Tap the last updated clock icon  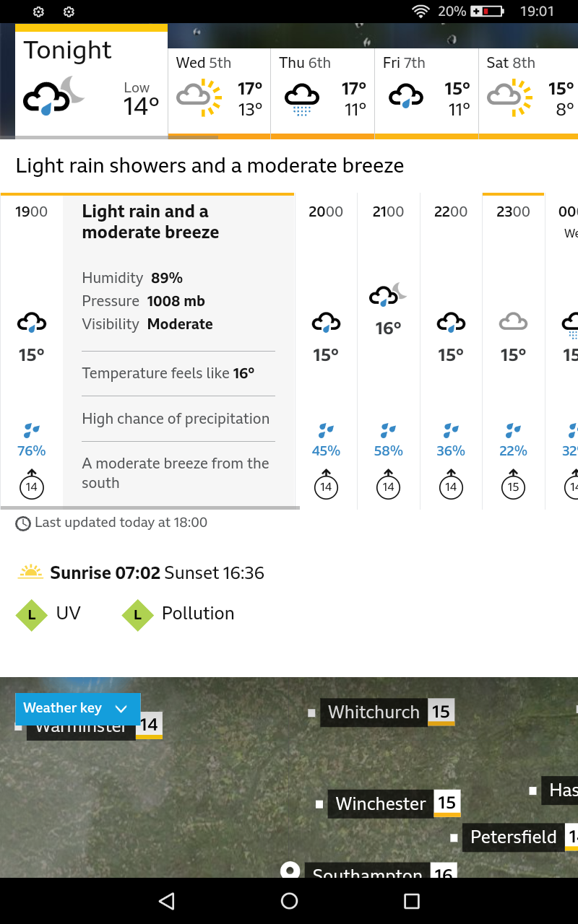click(23, 523)
